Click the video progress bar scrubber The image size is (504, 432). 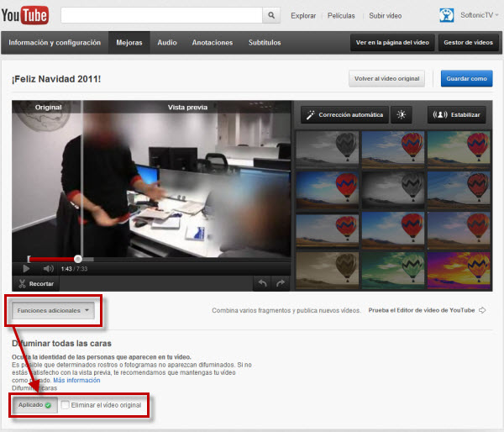click(78, 259)
